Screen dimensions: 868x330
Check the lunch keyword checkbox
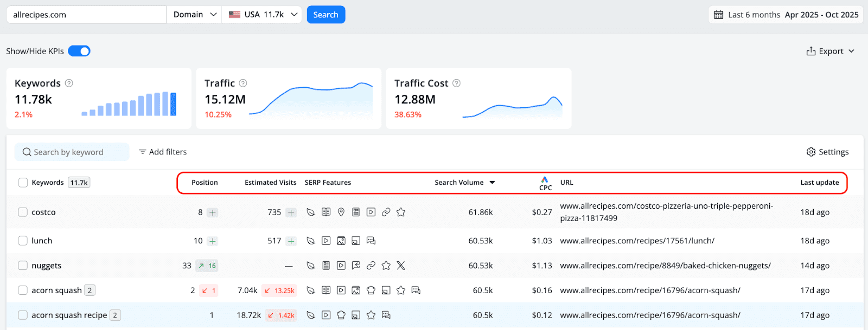23,241
